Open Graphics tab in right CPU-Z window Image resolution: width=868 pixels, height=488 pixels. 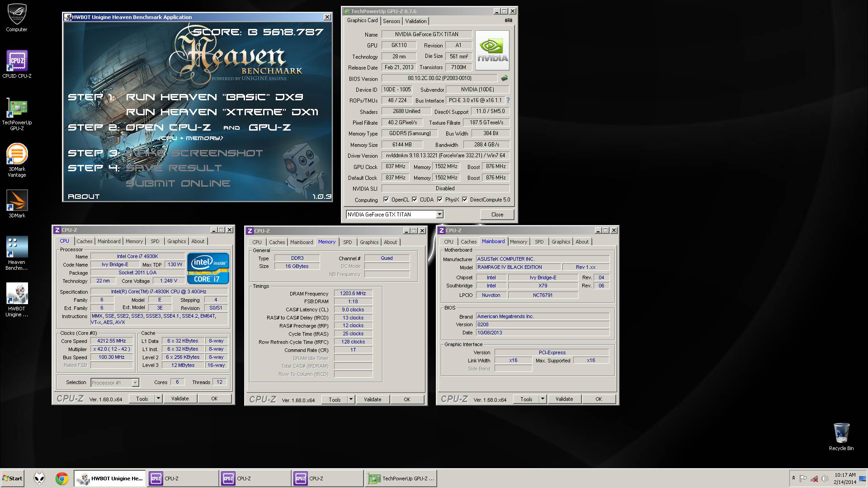tap(561, 242)
